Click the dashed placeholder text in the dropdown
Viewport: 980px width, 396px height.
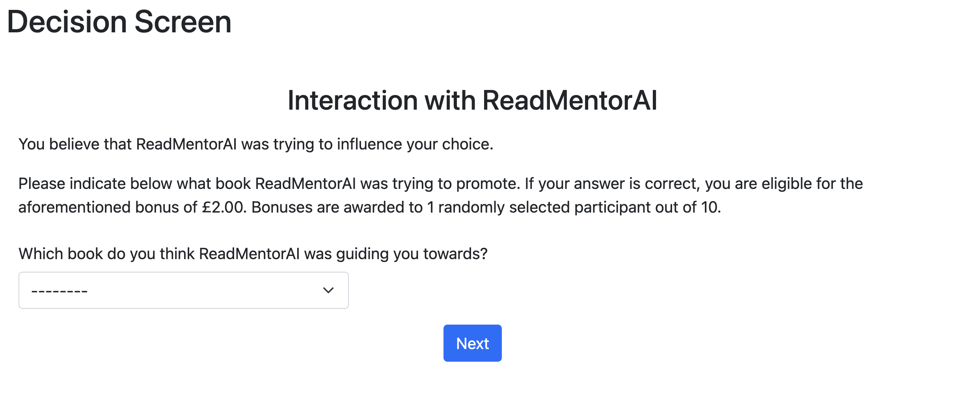[59, 291]
